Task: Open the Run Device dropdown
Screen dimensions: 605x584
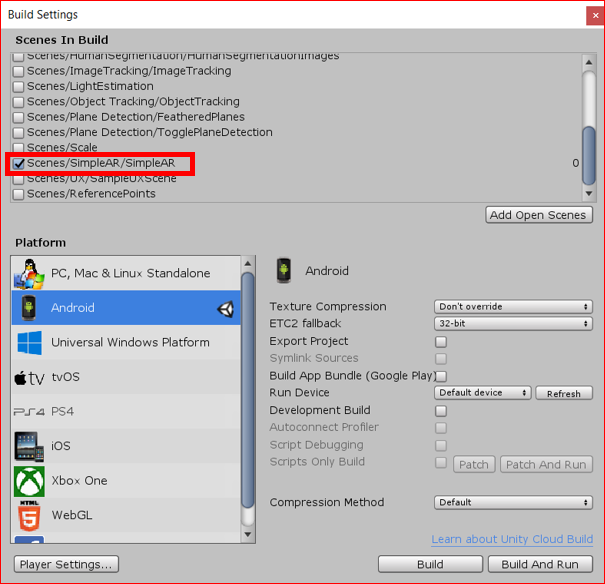Action: coord(483,393)
